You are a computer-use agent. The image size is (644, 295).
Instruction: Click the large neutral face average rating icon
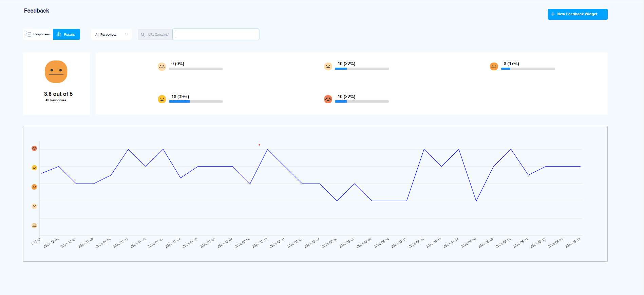(56, 72)
